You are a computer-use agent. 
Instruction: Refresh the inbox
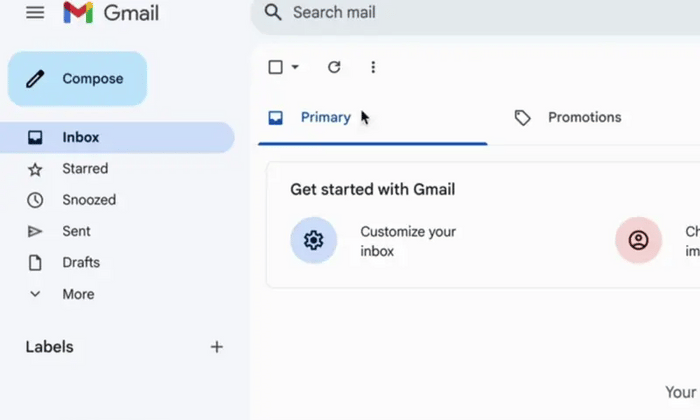point(334,67)
